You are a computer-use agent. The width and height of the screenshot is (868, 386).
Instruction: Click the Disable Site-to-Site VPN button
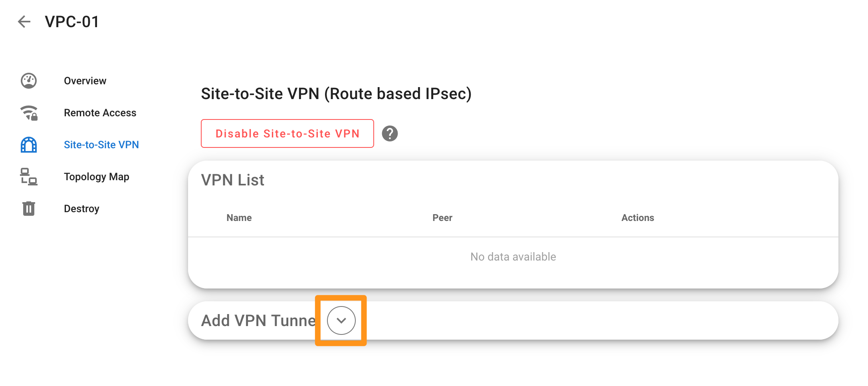coord(287,133)
